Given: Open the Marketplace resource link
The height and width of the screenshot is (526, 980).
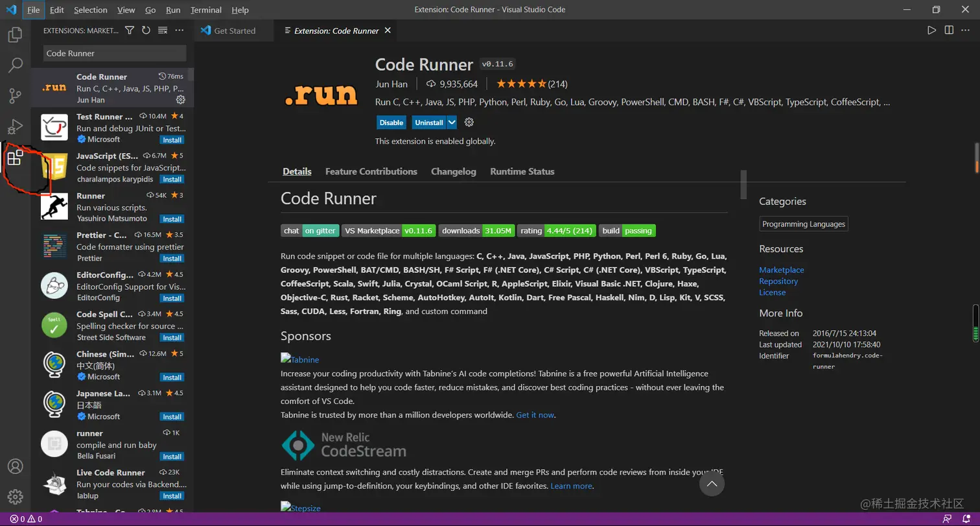Looking at the screenshot, I should coord(782,270).
